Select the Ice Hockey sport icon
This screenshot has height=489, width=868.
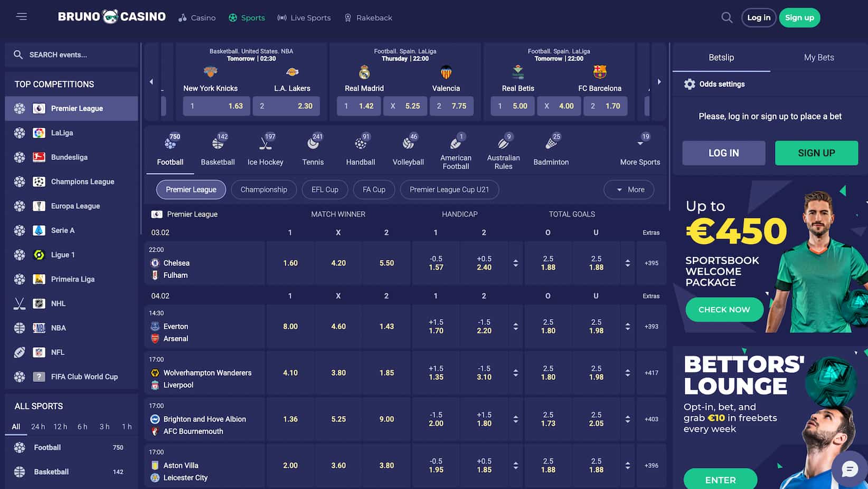(266, 143)
